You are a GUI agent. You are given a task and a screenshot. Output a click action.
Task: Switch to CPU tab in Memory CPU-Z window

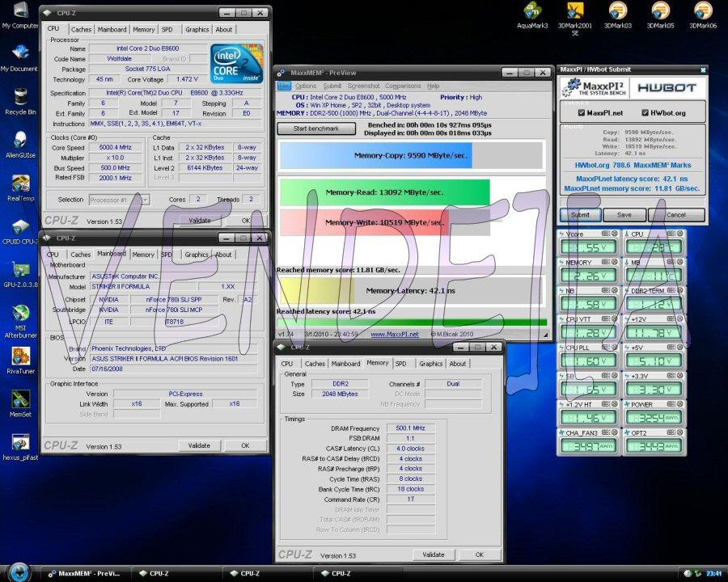pos(287,364)
